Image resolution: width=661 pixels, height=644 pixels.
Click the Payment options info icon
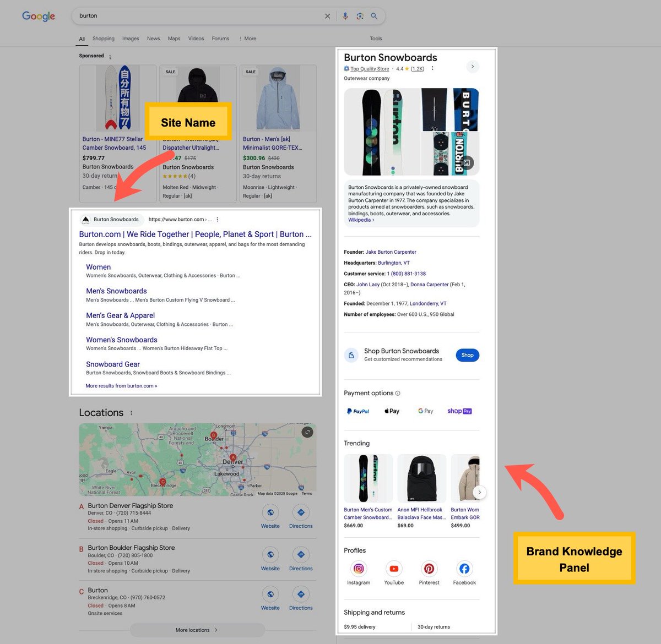[x=398, y=394]
